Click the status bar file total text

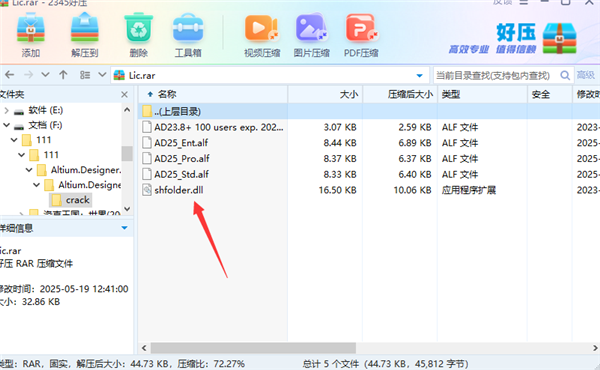tap(385, 363)
